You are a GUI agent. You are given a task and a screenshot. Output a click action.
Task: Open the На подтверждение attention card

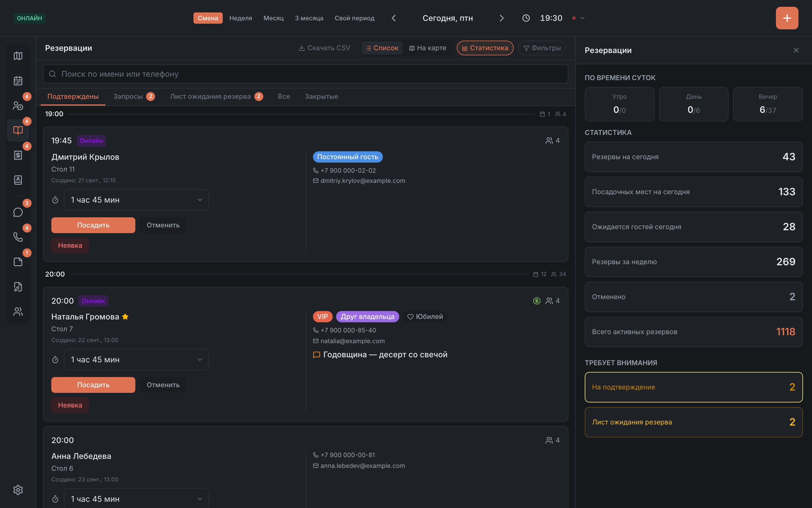pos(694,387)
